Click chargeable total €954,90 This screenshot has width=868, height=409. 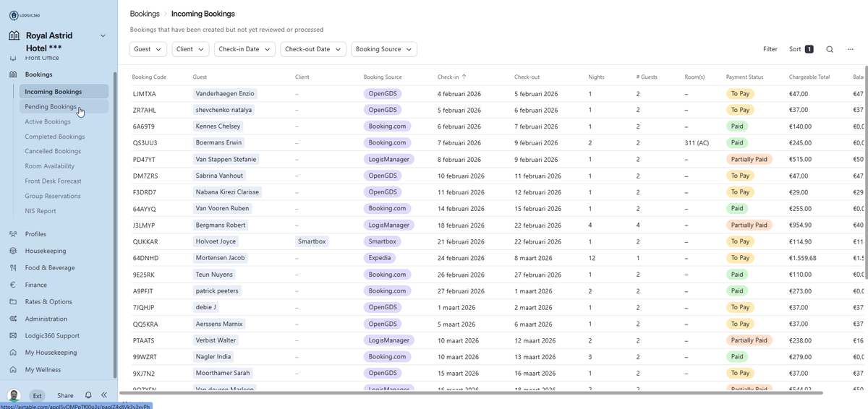(x=800, y=225)
